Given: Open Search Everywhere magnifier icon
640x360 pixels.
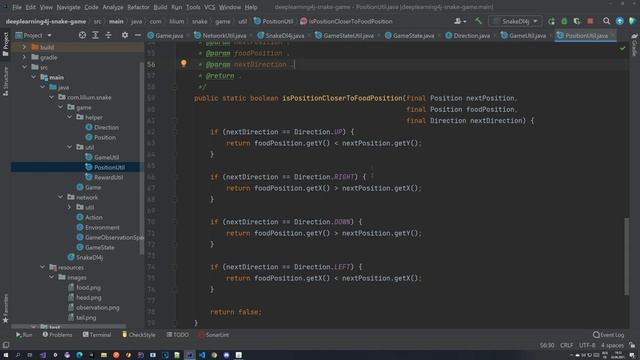Looking at the screenshot, I should [607, 21].
